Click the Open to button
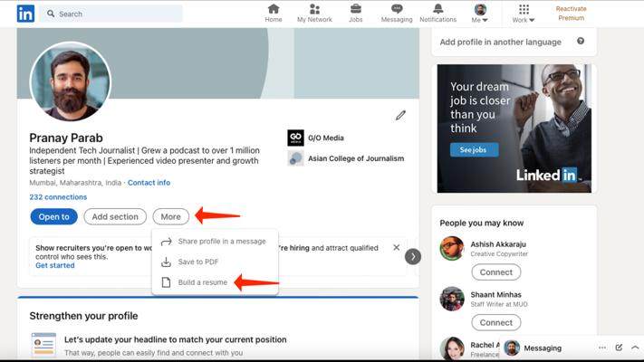This screenshot has height=362, width=644. 53,216
